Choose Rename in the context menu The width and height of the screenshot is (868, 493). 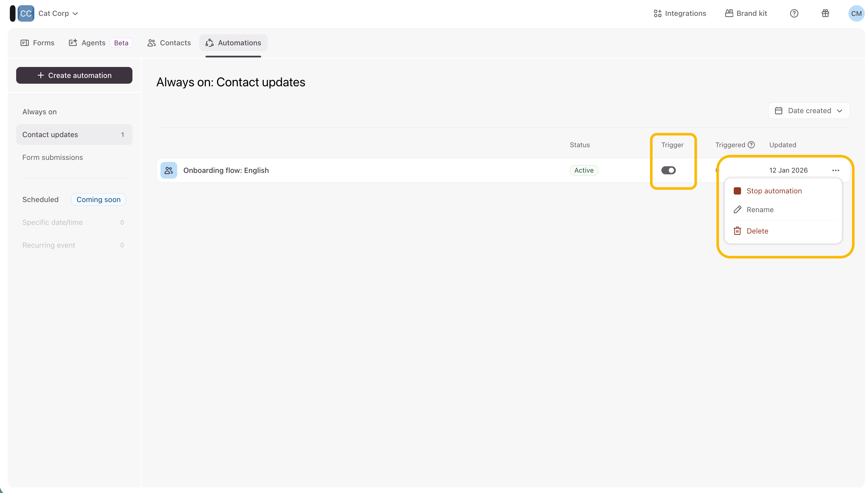(x=760, y=210)
